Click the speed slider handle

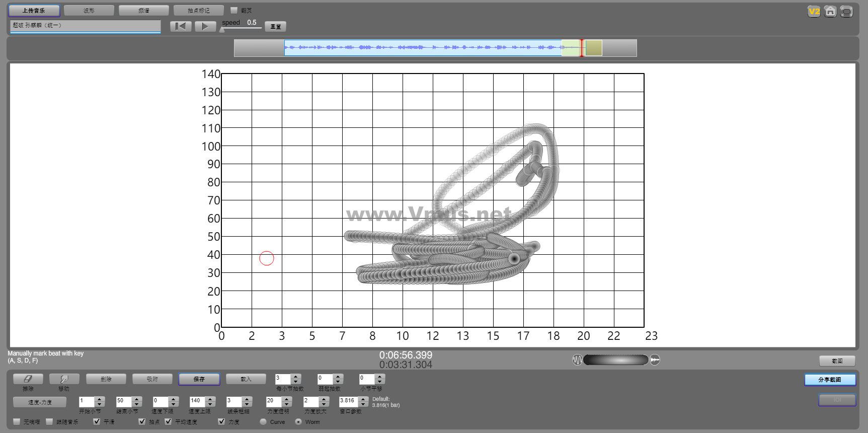(x=222, y=30)
